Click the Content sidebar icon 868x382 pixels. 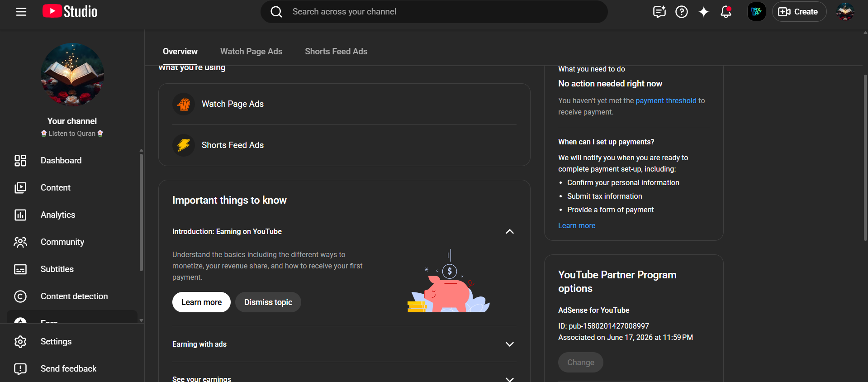click(x=20, y=188)
